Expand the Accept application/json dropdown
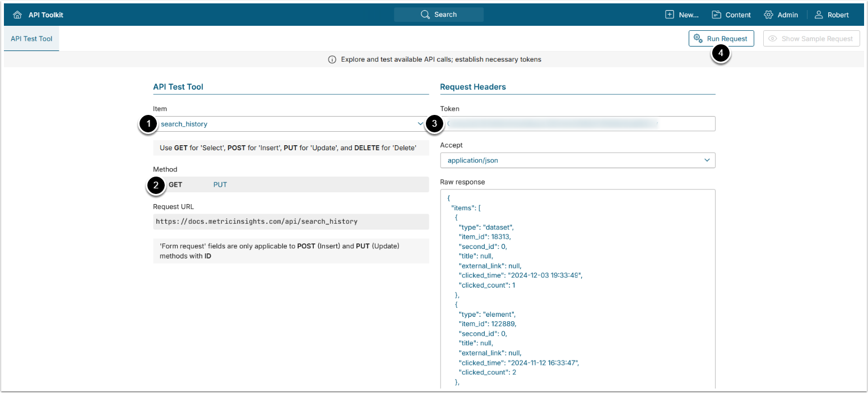Screen dimensions: 868x393 pos(578,160)
